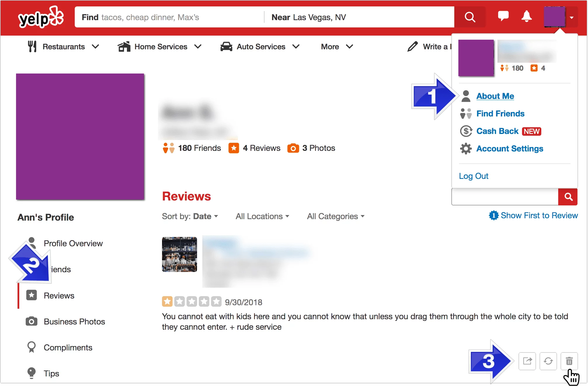Viewport: 588px width, 391px height.
Task: Click the Compliments ribbon icon
Action: click(32, 347)
